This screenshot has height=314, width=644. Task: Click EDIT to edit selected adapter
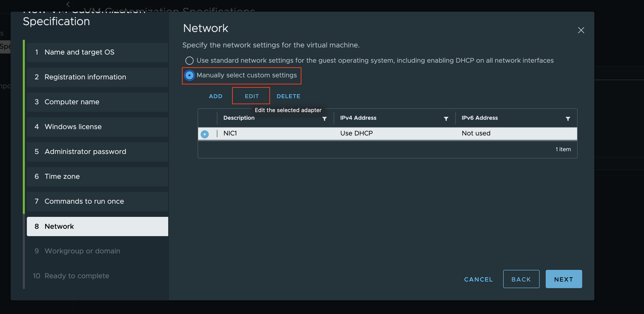point(252,96)
